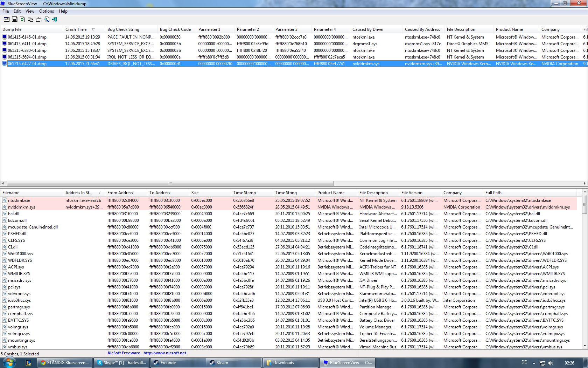Open the http://www.nirsoft.net link

click(165, 353)
